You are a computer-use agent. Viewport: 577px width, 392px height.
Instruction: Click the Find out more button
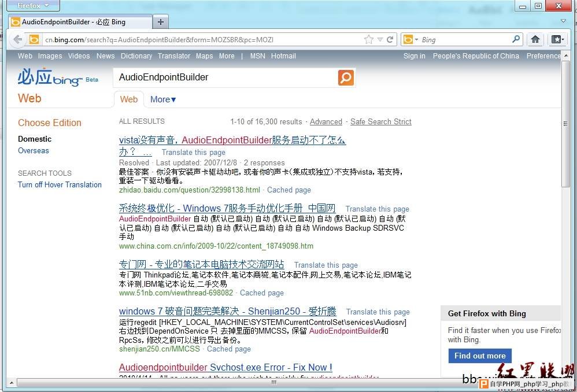coord(479,356)
